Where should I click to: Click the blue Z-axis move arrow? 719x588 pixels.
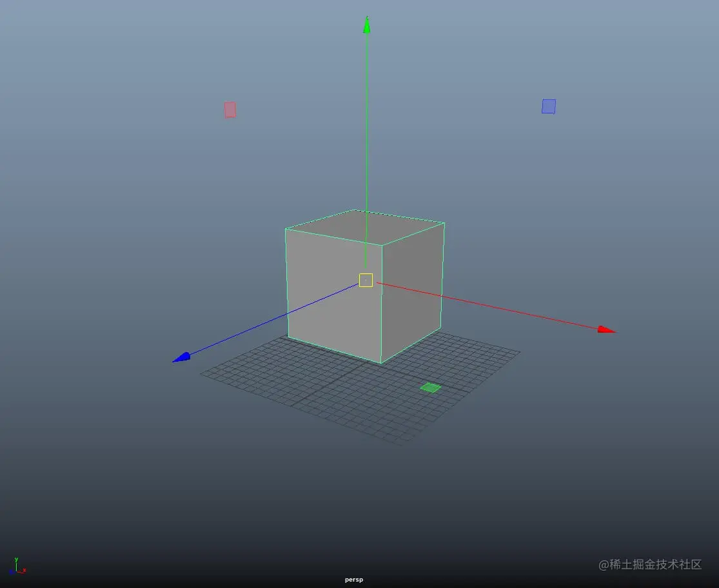pyautogui.click(x=181, y=357)
